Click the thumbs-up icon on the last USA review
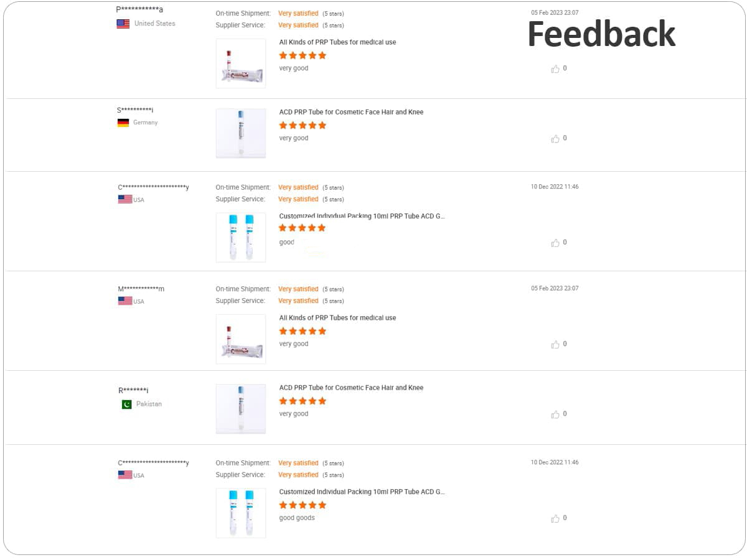The image size is (747, 560). tap(556, 517)
